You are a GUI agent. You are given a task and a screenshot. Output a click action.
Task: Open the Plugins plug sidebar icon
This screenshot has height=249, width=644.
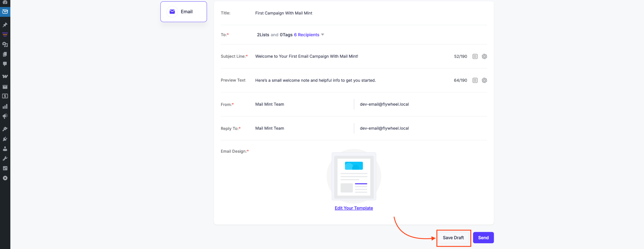point(5,139)
